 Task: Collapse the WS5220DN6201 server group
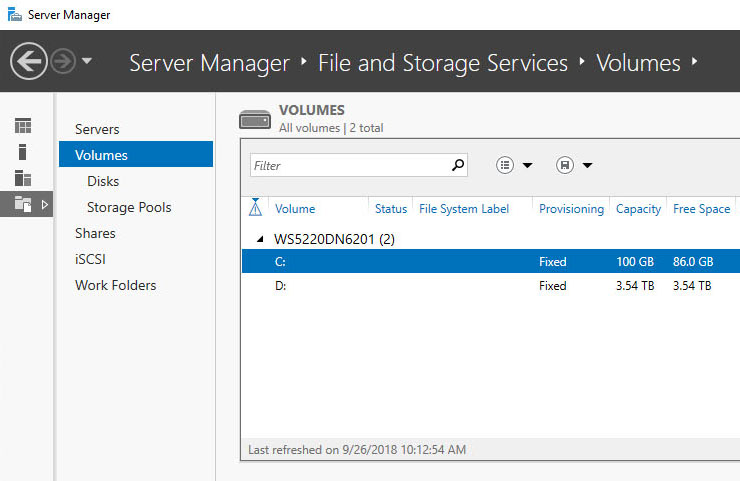(x=261, y=240)
